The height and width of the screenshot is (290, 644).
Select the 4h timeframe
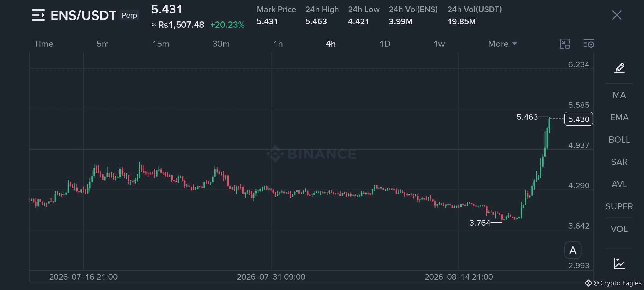(x=331, y=44)
